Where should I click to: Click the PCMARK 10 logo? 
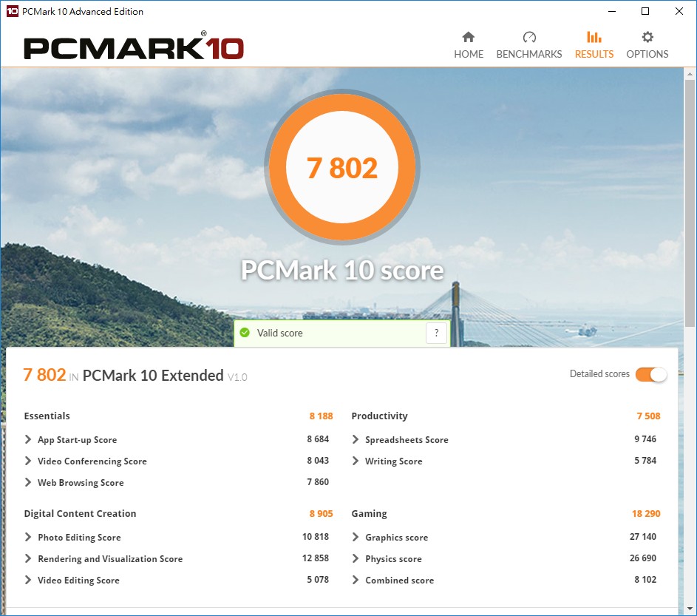pyautogui.click(x=134, y=45)
